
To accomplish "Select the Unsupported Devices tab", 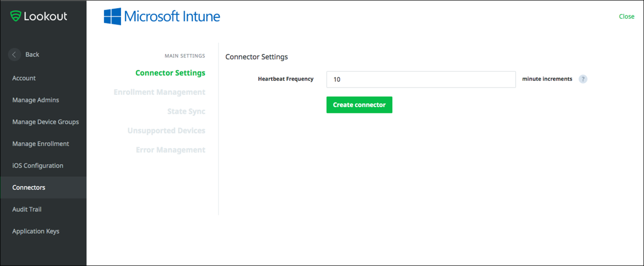I will (166, 131).
